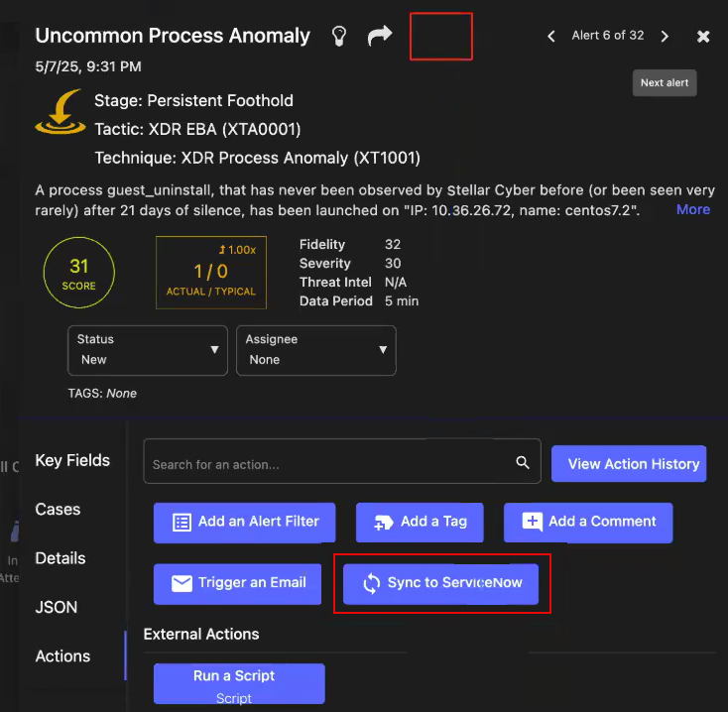Viewport: 728px width, 712px height.
Task: Click the View Action History button
Action: click(628, 463)
